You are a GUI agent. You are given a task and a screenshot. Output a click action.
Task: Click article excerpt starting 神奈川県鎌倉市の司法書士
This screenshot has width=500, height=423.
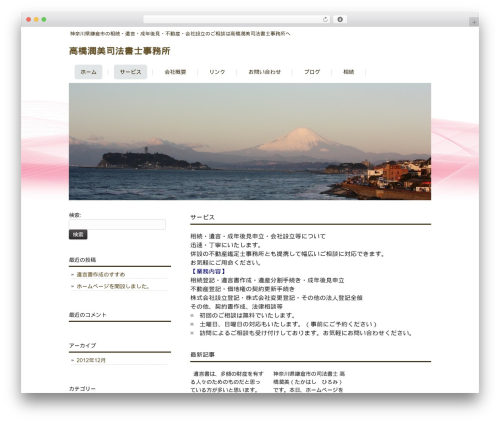309,382
